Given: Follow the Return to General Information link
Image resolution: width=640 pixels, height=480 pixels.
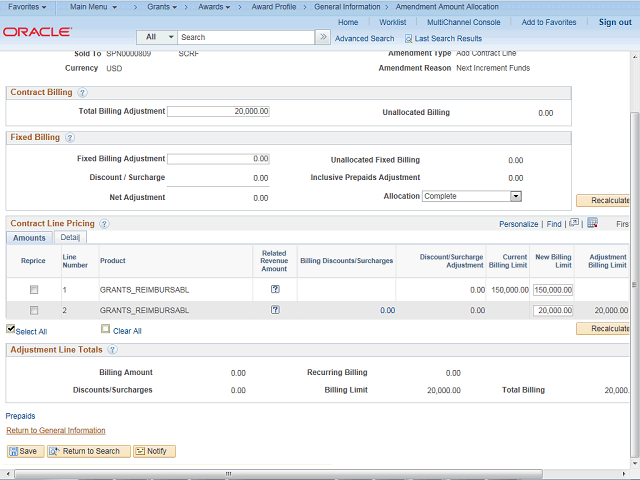Looking at the screenshot, I should pos(55,431).
